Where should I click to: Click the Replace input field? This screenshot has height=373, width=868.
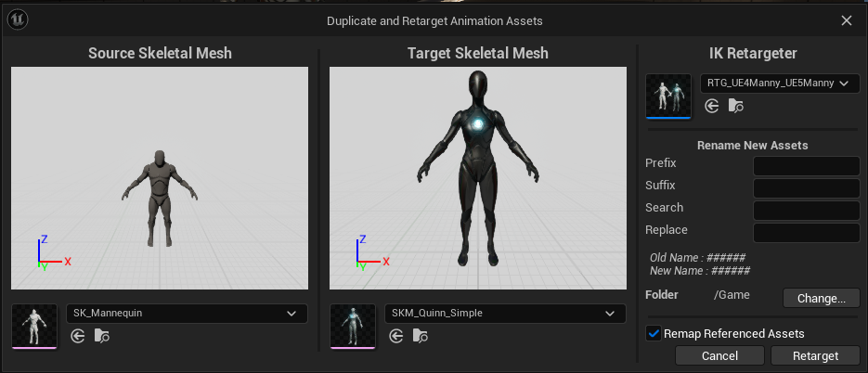[807, 233]
